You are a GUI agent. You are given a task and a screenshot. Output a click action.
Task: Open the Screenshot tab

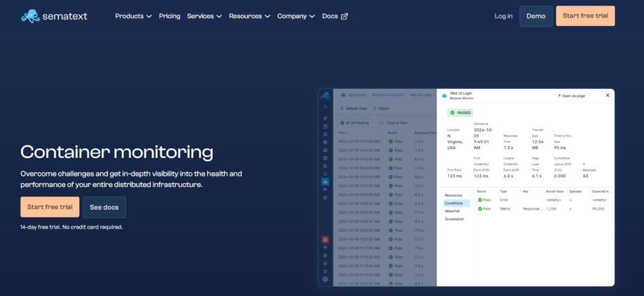(x=454, y=219)
